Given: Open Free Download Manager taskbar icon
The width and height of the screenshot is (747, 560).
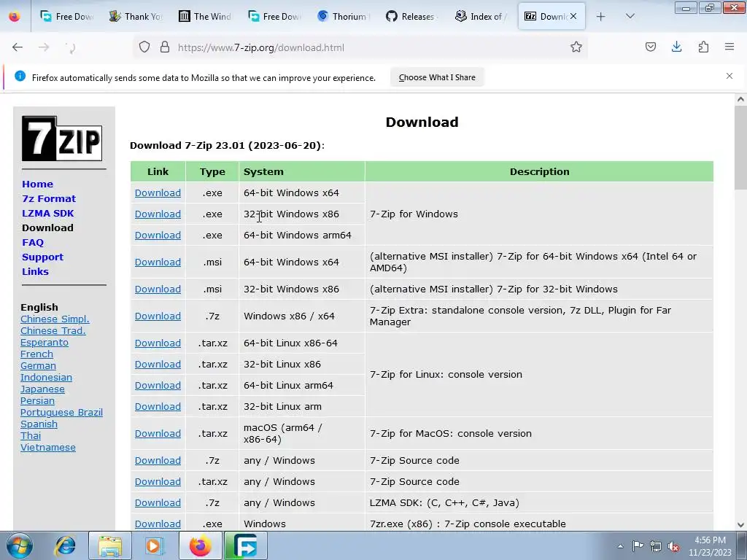Looking at the screenshot, I should (x=245, y=545).
